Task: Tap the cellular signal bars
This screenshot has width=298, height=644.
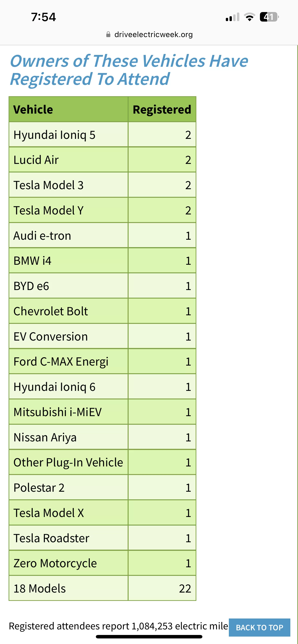Action: point(233,17)
